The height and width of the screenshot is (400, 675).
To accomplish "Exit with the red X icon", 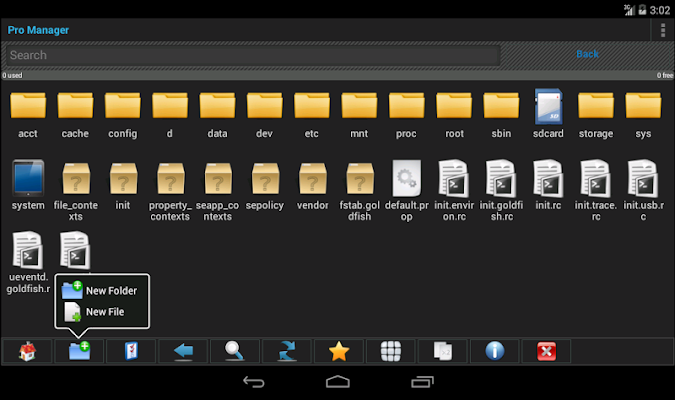I will point(547,351).
